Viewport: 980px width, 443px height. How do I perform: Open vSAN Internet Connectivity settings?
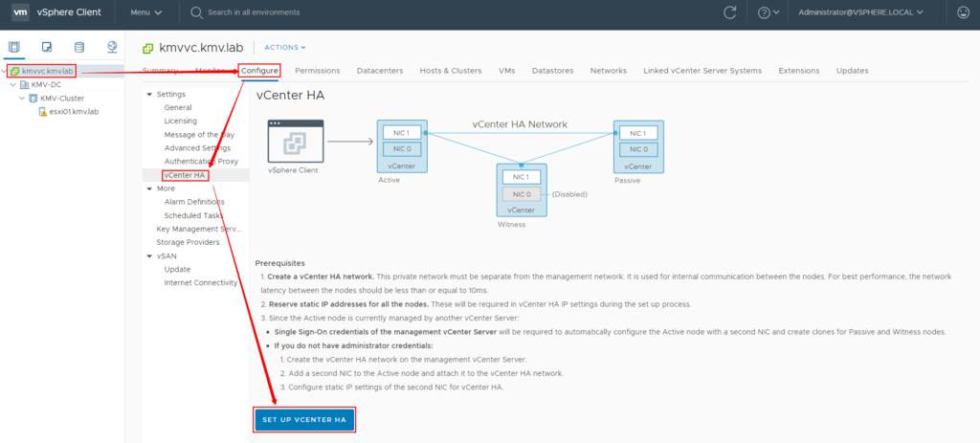[x=201, y=283]
